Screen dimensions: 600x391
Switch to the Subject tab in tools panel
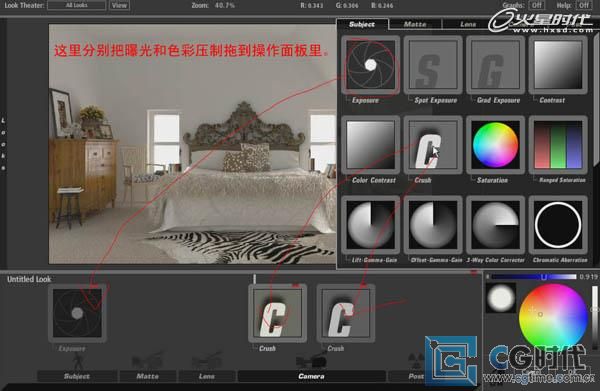tap(362, 24)
